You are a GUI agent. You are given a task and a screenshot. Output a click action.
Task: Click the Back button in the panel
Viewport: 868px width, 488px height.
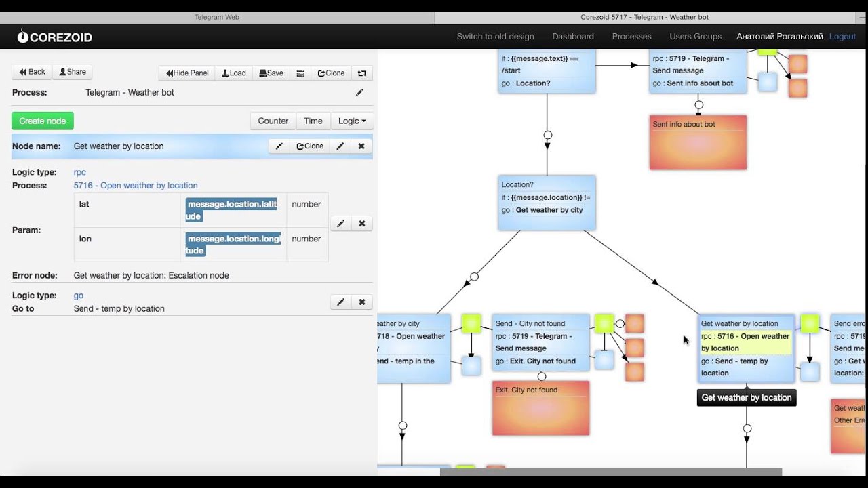pos(32,72)
